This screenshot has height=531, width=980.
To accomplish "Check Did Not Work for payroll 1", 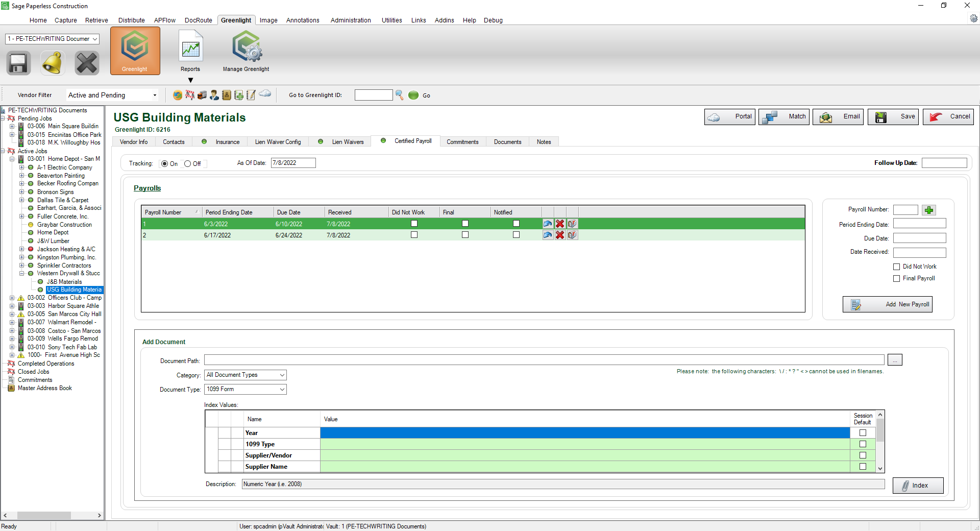I will pos(414,224).
